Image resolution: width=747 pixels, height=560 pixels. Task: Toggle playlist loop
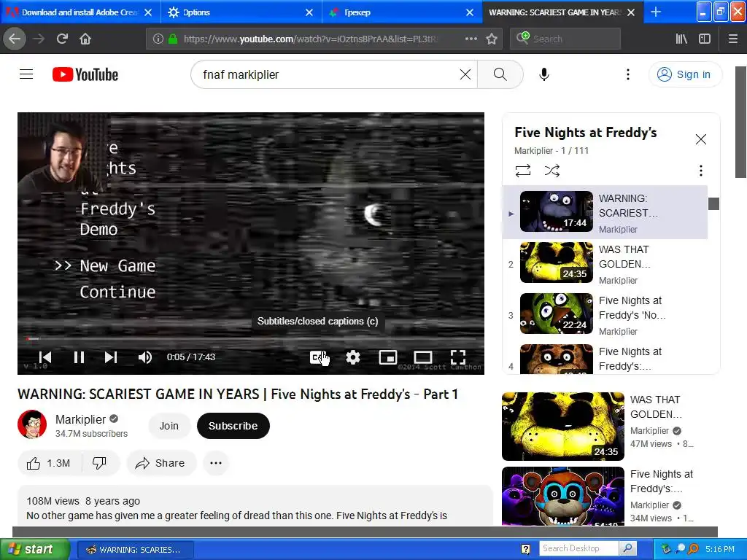pos(522,171)
